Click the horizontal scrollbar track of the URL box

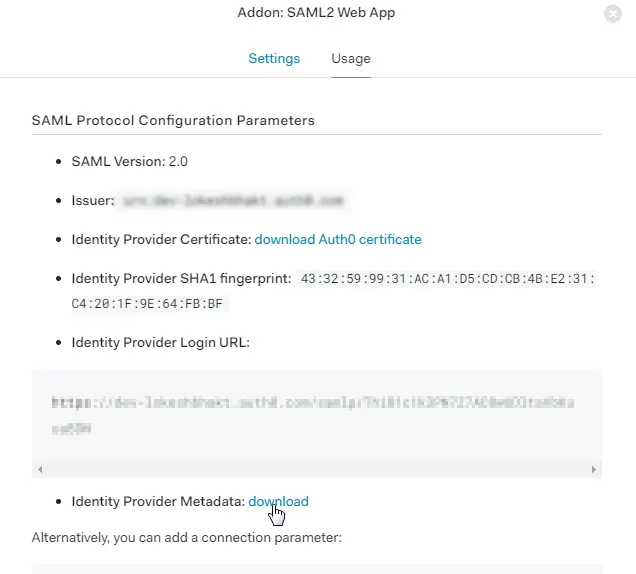tap(316, 469)
